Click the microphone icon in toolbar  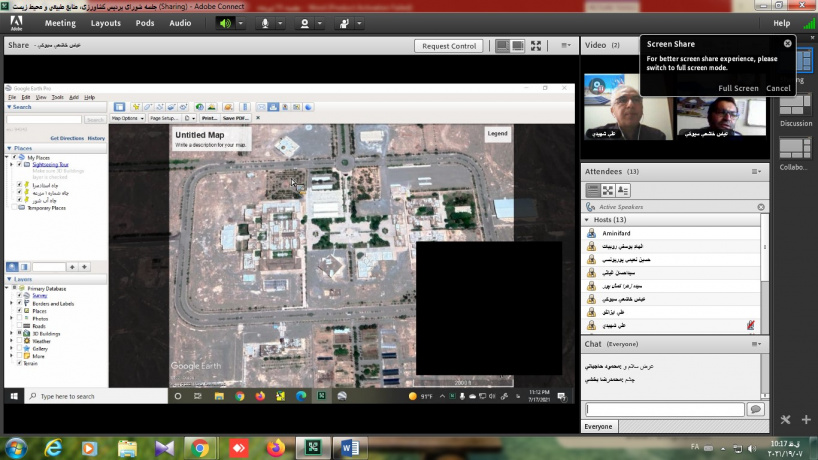pos(266,23)
